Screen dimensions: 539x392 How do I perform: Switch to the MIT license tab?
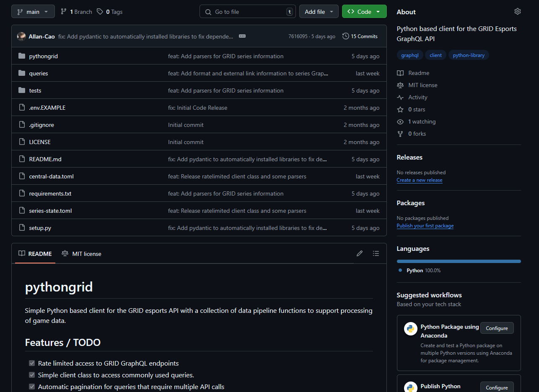click(x=81, y=254)
